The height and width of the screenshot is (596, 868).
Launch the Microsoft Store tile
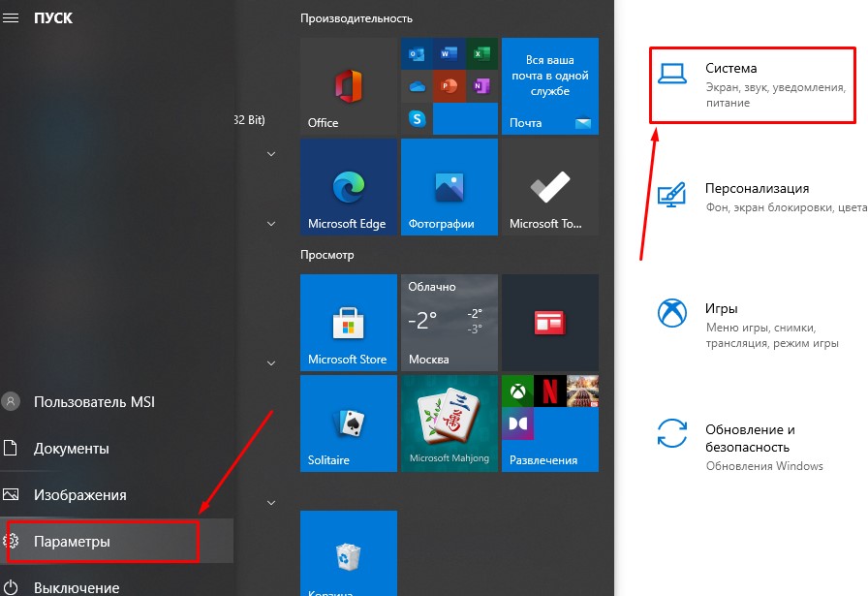348,322
